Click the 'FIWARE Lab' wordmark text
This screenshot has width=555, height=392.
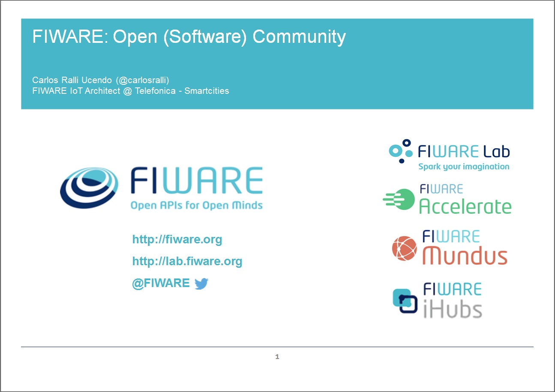point(463,151)
